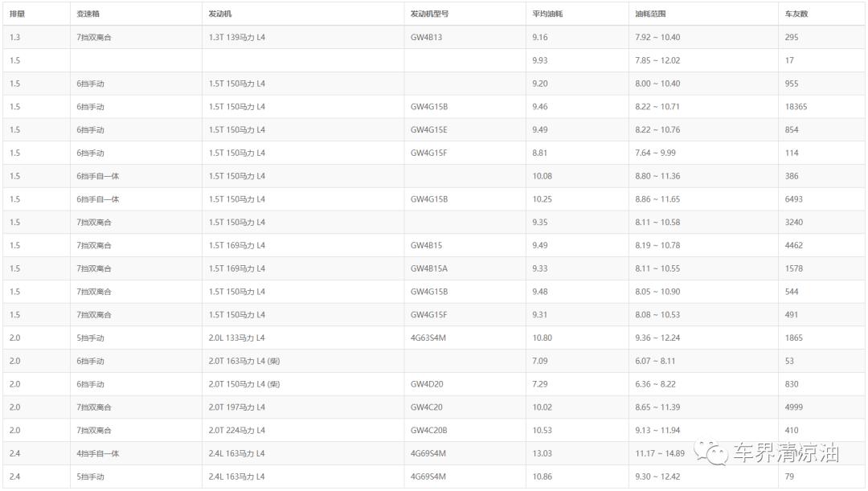Click owner count 18365
The height and width of the screenshot is (491, 868).
796,107
